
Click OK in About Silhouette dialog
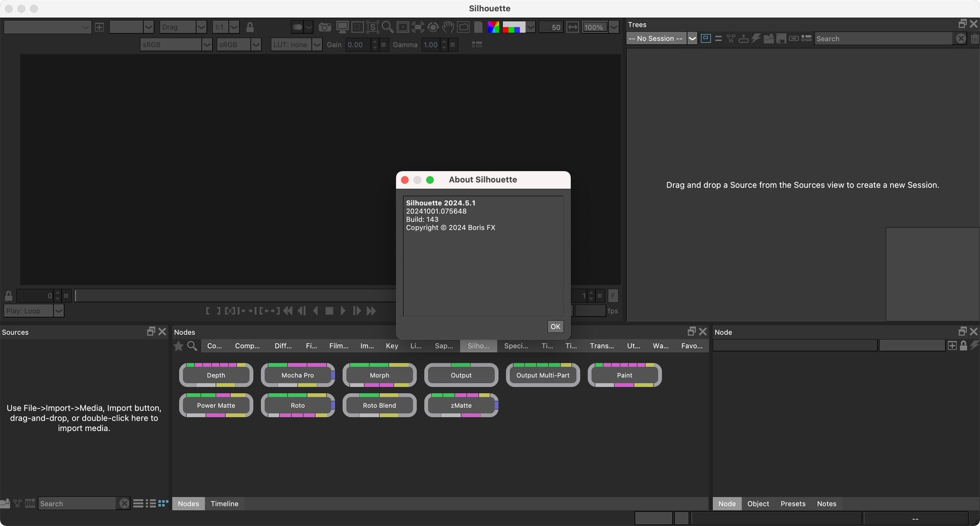555,327
